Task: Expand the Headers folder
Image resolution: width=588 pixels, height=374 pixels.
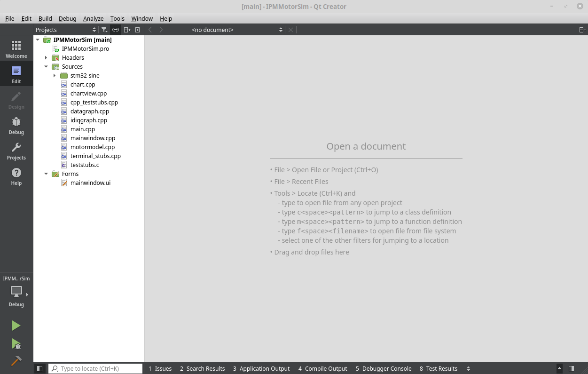Action: click(46, 58)
